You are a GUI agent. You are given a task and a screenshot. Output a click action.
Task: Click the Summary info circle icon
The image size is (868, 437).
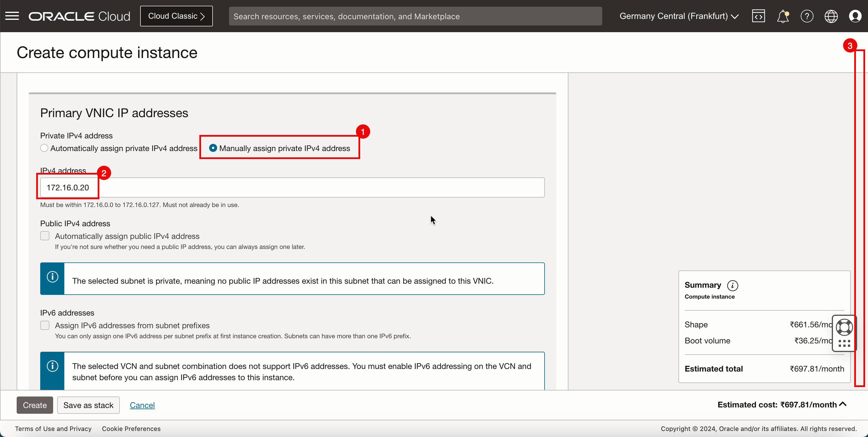732,285
